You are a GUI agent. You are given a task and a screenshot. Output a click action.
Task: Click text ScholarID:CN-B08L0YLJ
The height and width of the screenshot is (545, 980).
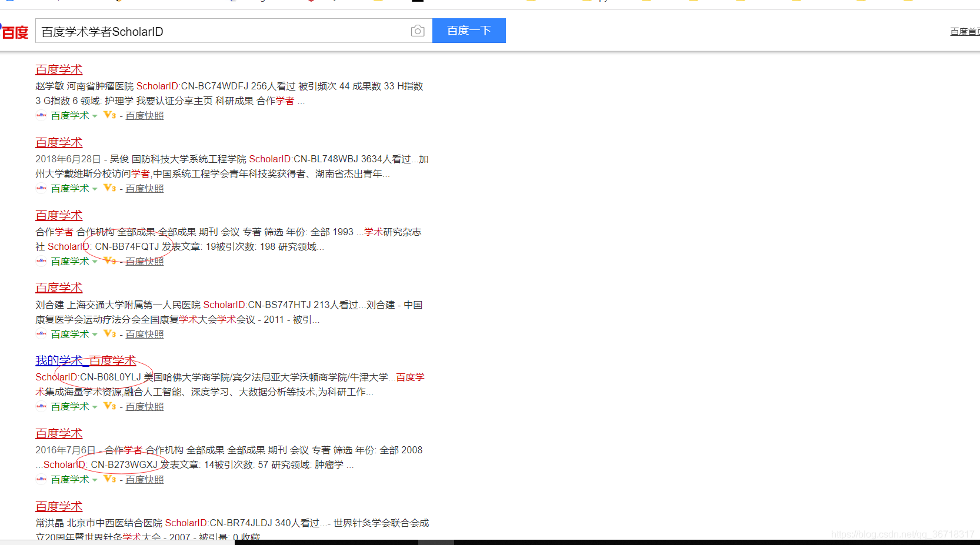click(x=88, y=377)
